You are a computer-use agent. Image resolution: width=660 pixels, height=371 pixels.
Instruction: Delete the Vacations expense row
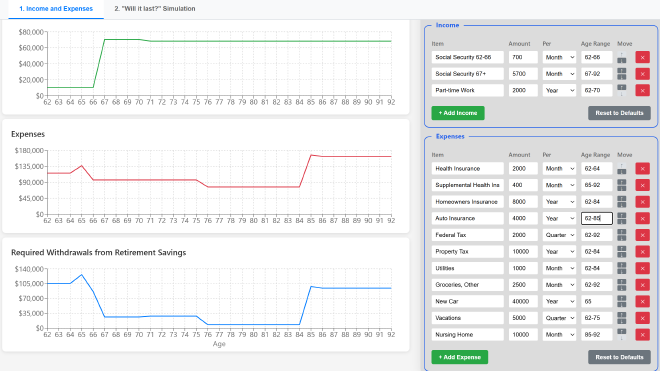pos(642,318)
